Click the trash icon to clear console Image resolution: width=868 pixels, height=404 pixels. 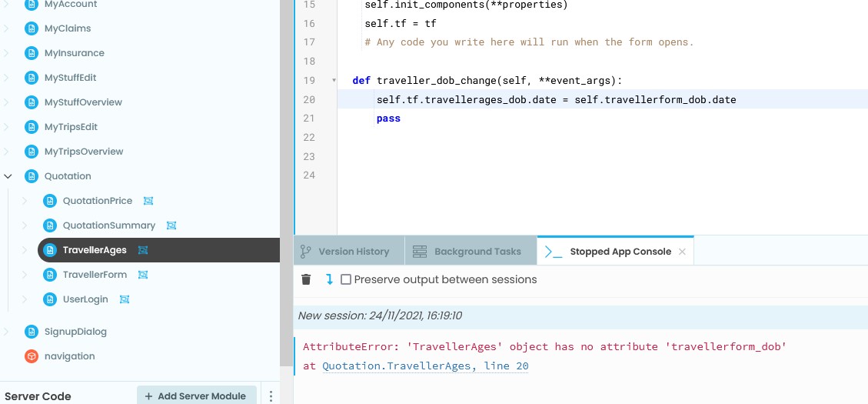pyautogui.click(x=306, y=279)
